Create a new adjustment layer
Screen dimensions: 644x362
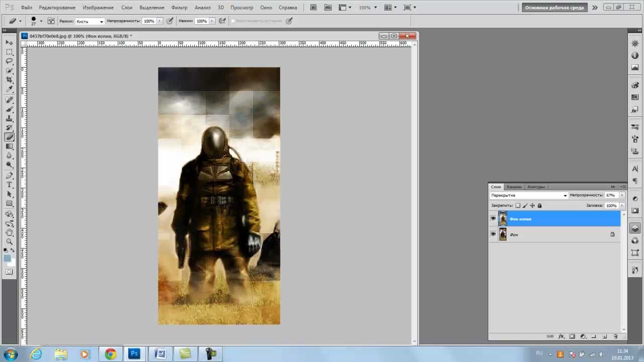tap(583, 336)
